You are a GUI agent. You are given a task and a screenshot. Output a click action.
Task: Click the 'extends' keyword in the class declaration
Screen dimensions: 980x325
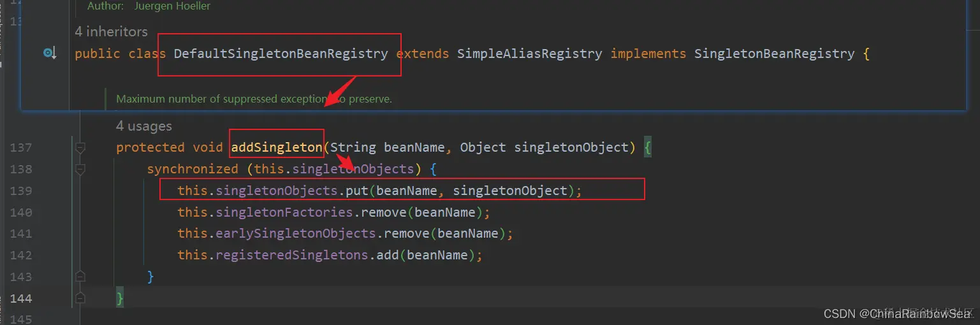tap(422, 54)
